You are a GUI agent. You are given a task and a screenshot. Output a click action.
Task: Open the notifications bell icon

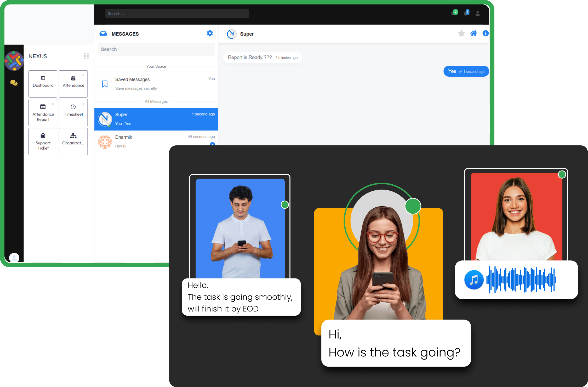click(466, 13)
